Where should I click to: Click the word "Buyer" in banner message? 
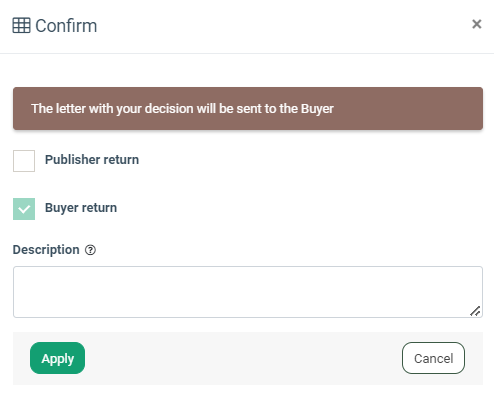click(x=317, y=109)
